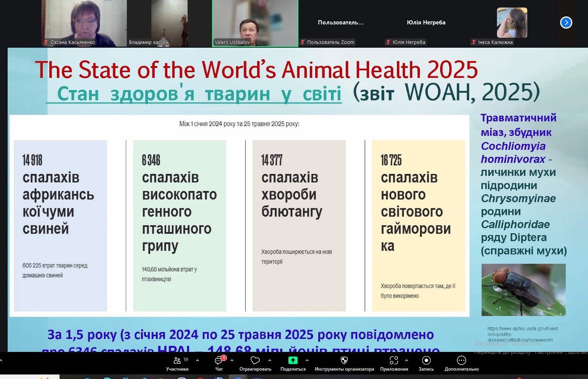Click the aphis.usda.gov screwworm source link
The height and width of the screenshot is (379, 588).
[x=522, y=334]
